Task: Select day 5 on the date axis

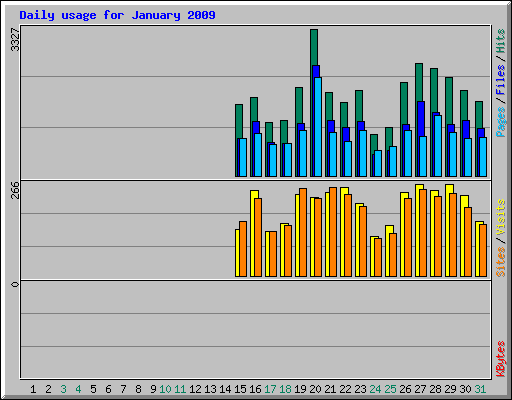Action: pyautogui.click(x=93, y=389)
